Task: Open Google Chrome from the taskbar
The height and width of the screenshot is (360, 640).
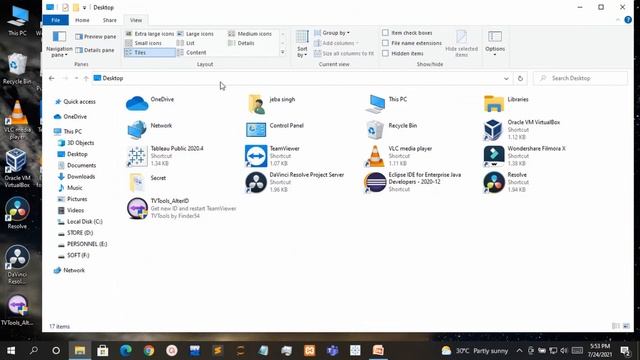Action: point(149,351)
